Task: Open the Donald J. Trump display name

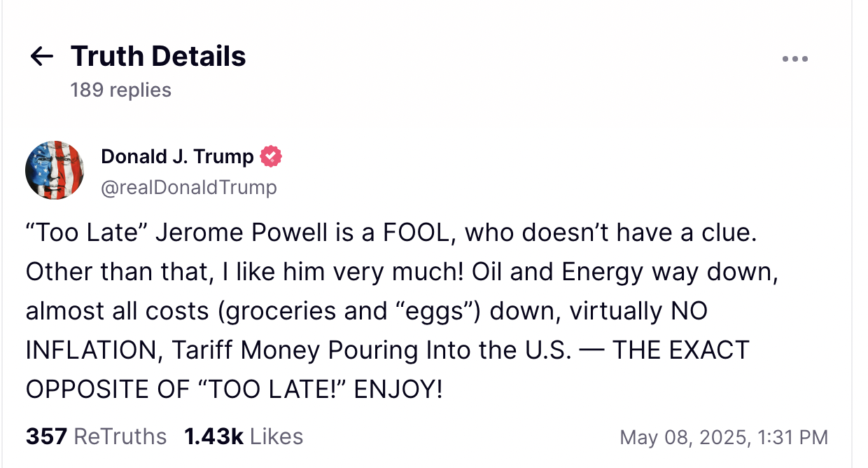Action: [x=177, y=156]
